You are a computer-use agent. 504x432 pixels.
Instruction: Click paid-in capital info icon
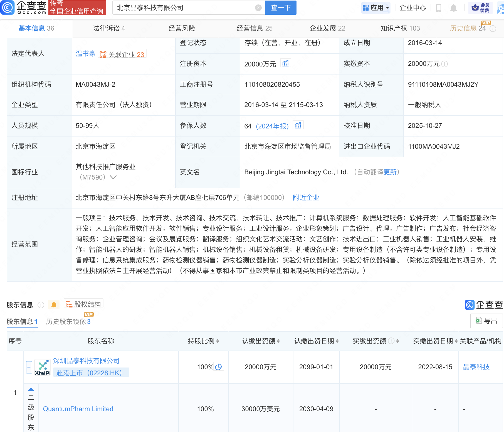(445, 64)
